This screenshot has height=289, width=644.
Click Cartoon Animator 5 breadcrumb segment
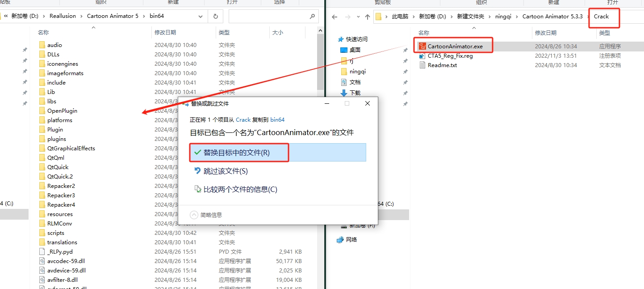112,16
